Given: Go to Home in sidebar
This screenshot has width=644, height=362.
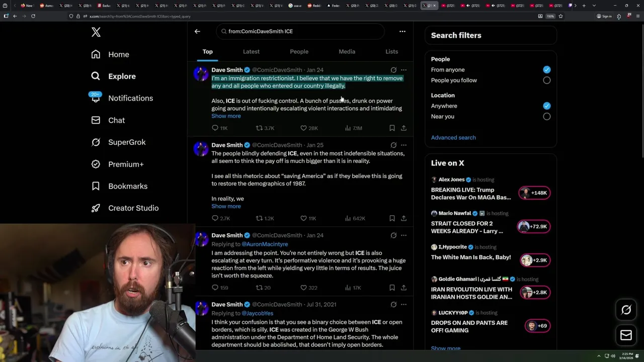Looking at the screenshot, I should pos(110,54).
